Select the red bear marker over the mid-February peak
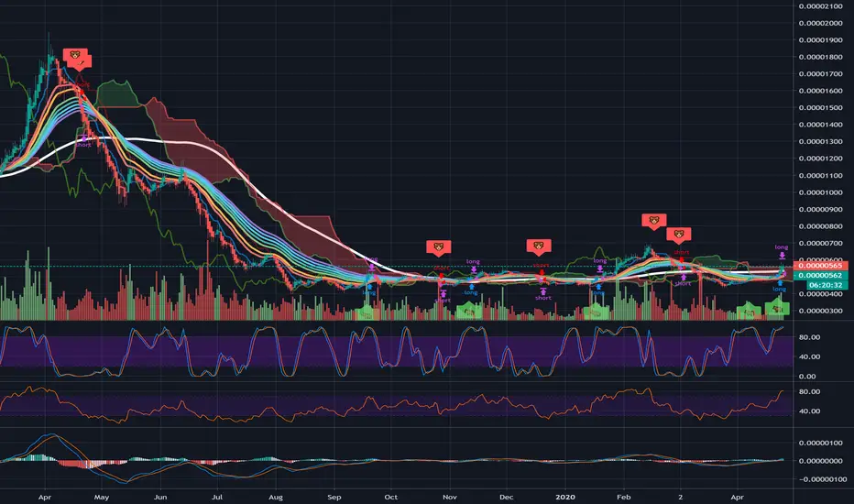854x504 pixels. point(653,221)
